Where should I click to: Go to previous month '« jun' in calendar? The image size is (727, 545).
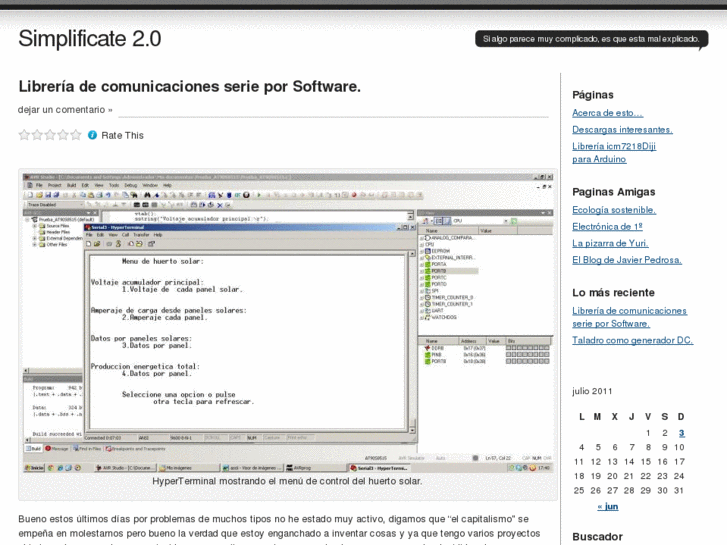click(607, 506)
